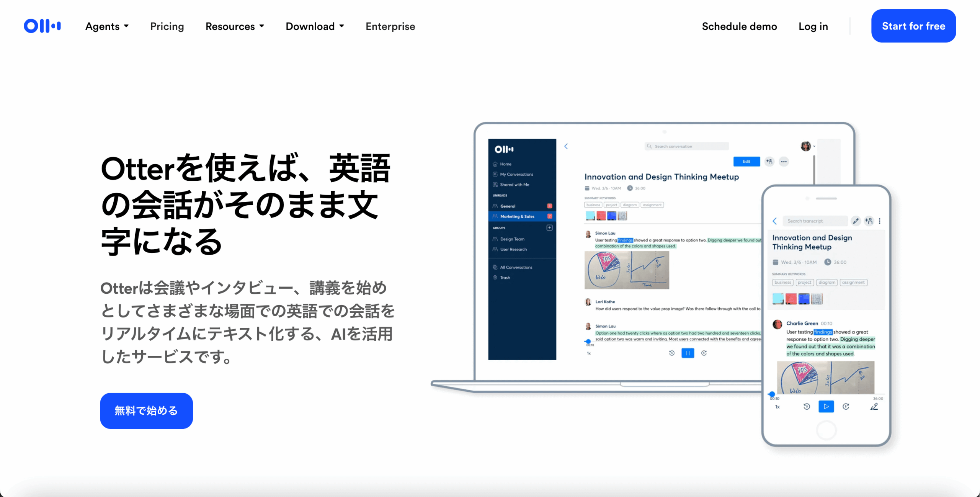Expand the Download dropdown menu
Image resolution: width=980 pixels, height=497 pixels.
click(x=315, y=26)
